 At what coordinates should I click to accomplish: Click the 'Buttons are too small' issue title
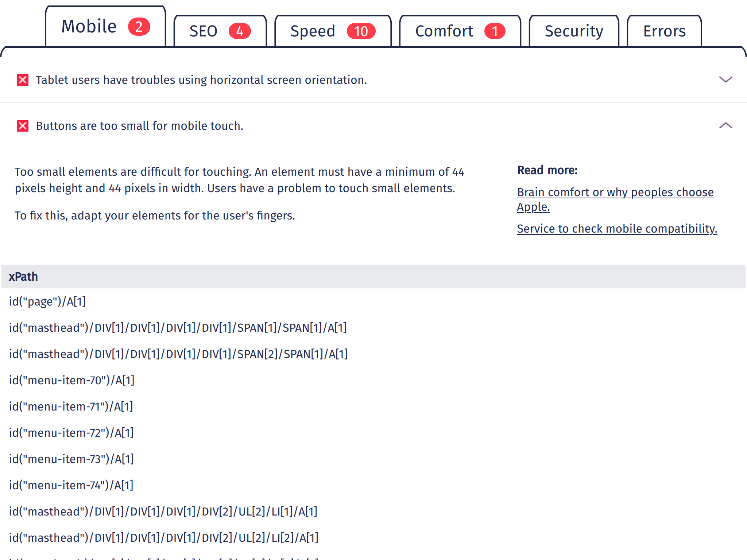click(139, 126)
